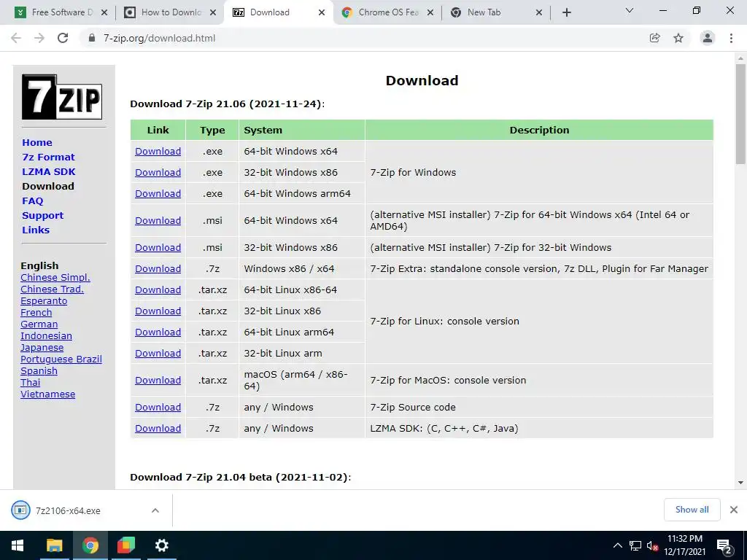Download .msi for 64-bit Windows x64

pyautogui.click(x=158, y=220)
